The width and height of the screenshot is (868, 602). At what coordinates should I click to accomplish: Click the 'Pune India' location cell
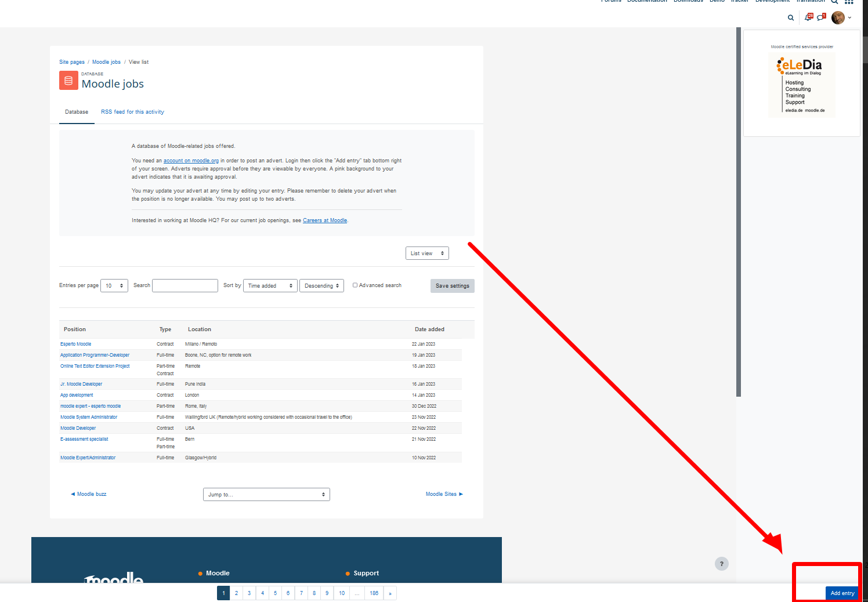(x=195, y=384)
